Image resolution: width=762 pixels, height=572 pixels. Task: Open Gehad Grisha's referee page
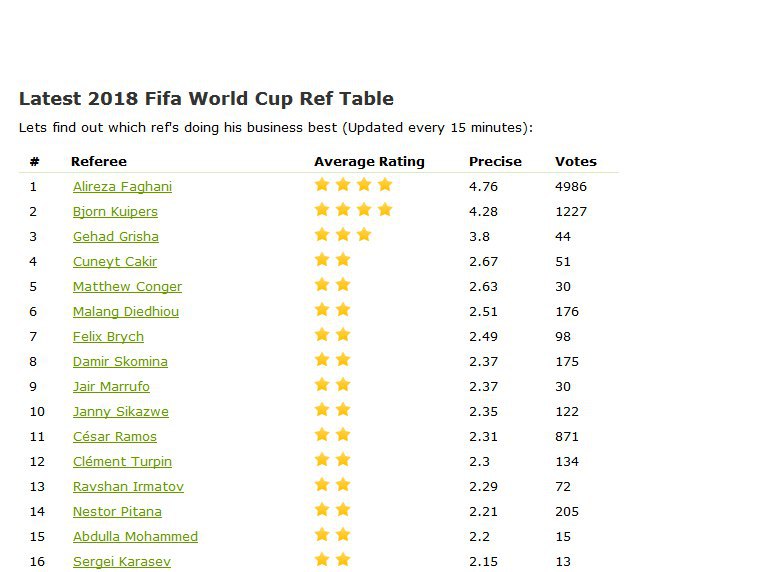click(115, 237)
